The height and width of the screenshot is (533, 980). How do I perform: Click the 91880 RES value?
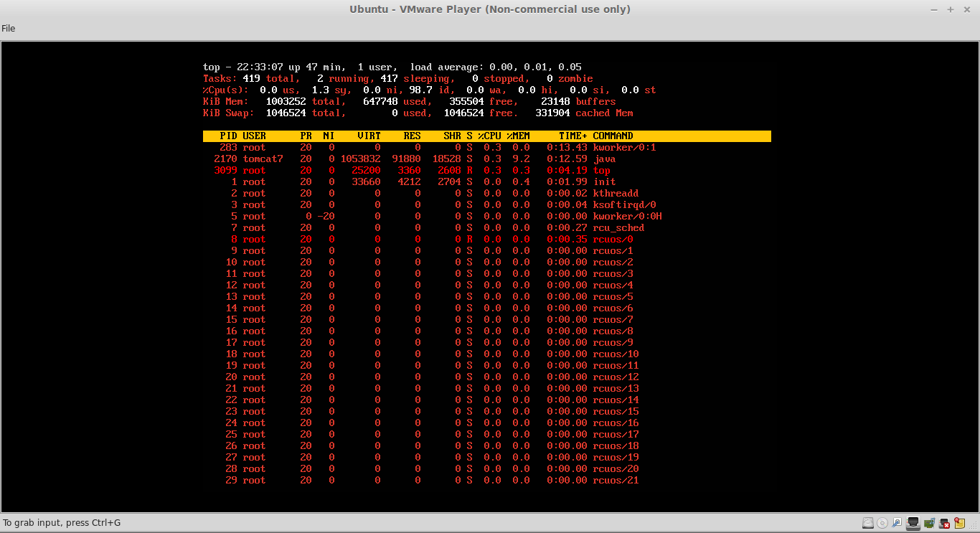point(406,159)
